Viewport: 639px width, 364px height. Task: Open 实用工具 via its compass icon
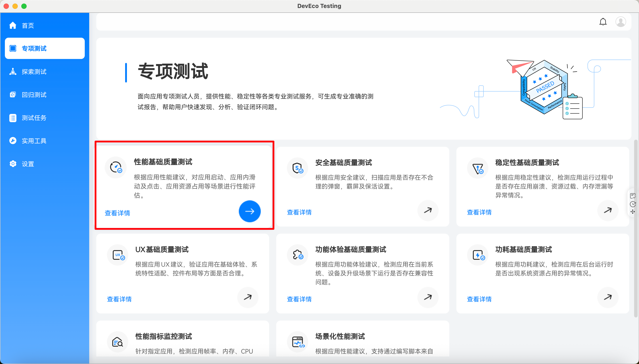pyautogui.click(x=13, y=141)
